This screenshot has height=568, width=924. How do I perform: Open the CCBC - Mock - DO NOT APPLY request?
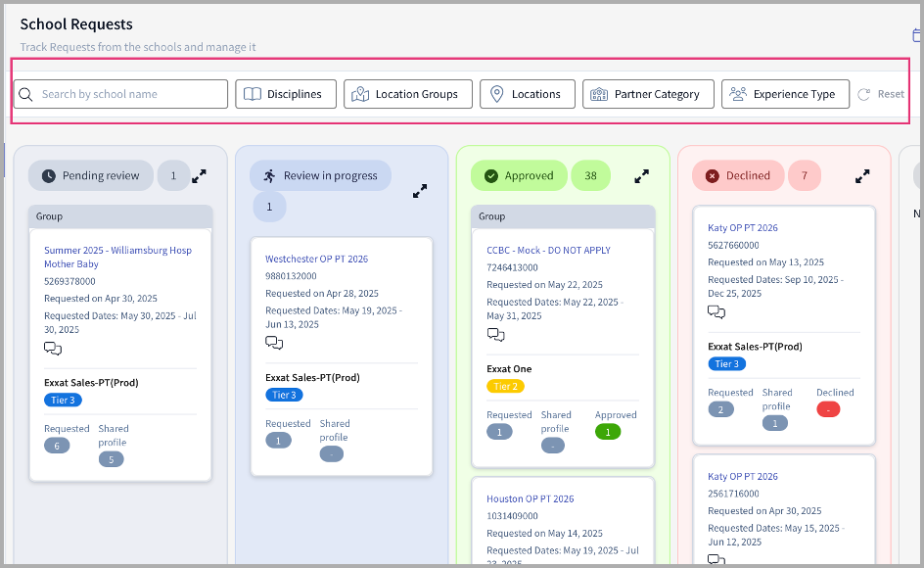pyautogui.click(x=548, y=250)
